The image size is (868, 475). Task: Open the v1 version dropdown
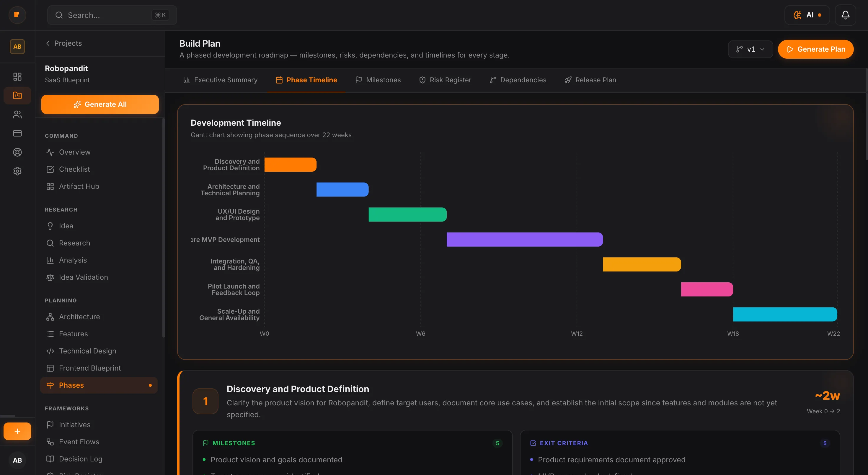click(750, 49)
